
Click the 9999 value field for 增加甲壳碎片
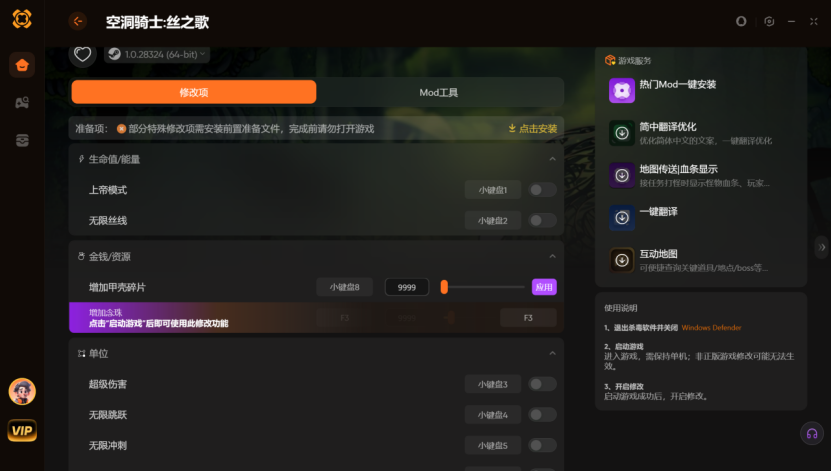(x=406, y=287)
